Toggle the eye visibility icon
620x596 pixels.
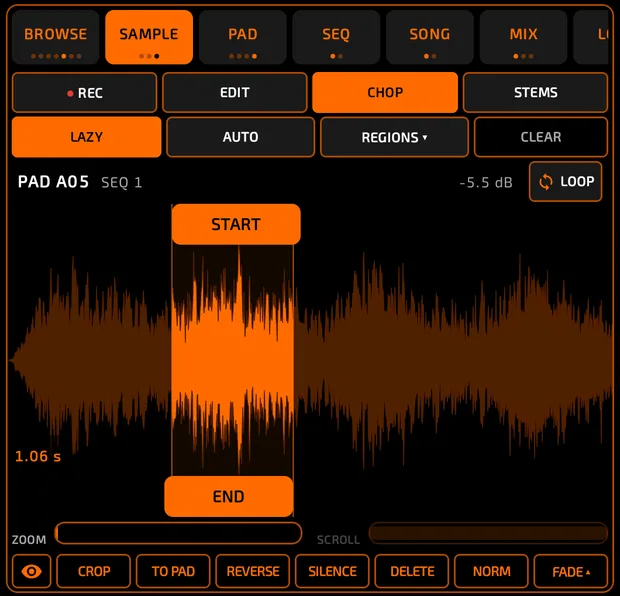32,571
